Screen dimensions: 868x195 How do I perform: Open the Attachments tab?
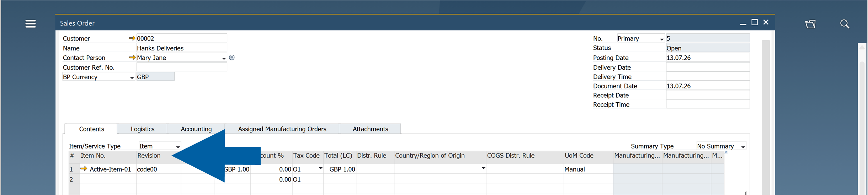pyautogui.click(x=370, y=129)
